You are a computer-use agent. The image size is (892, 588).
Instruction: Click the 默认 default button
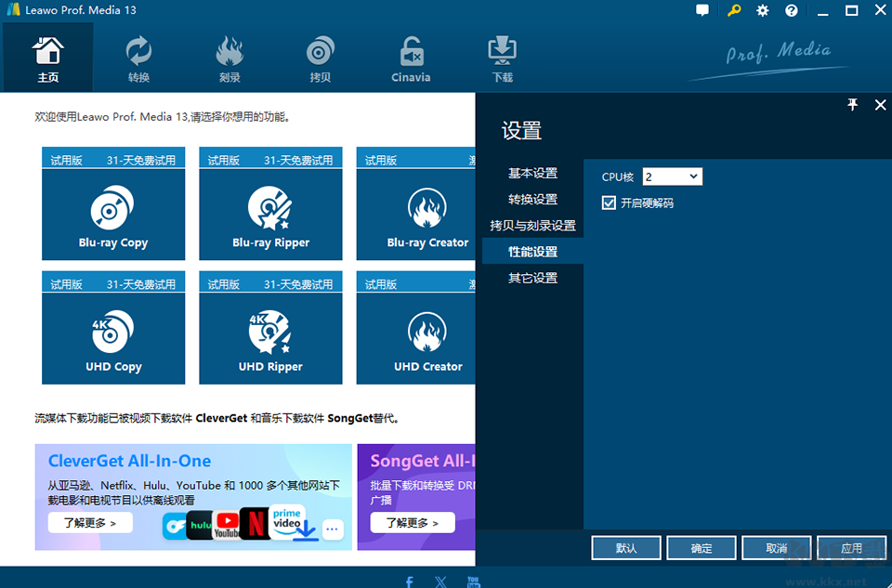[x=626, y=548]
